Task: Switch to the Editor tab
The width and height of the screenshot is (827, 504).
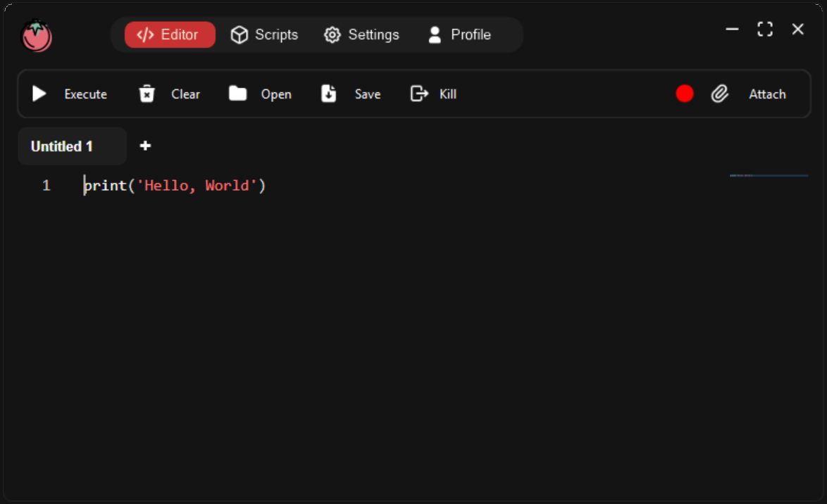Action: (x=170, y=34)
